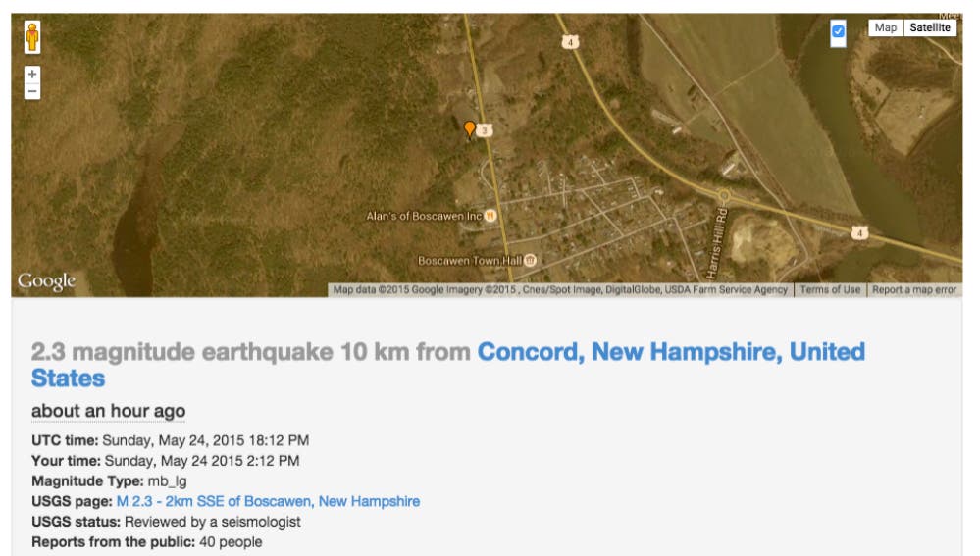
Task: Click the "about an hour ago" timestamp
Action: 108,411
